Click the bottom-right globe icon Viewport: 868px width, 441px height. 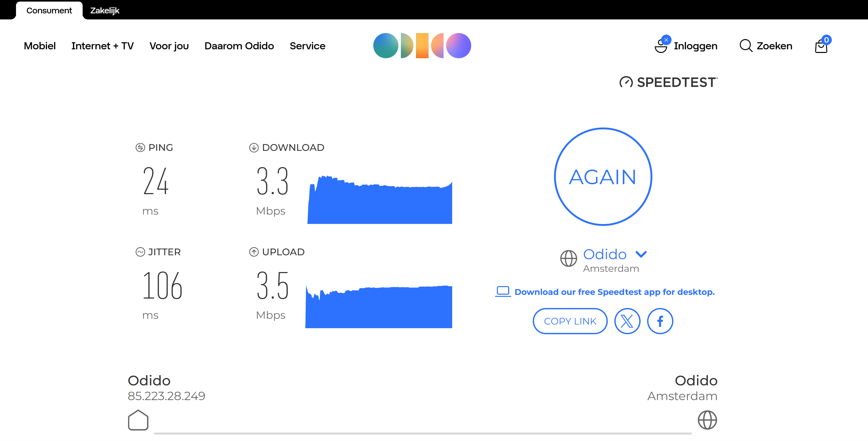point(707,420)
